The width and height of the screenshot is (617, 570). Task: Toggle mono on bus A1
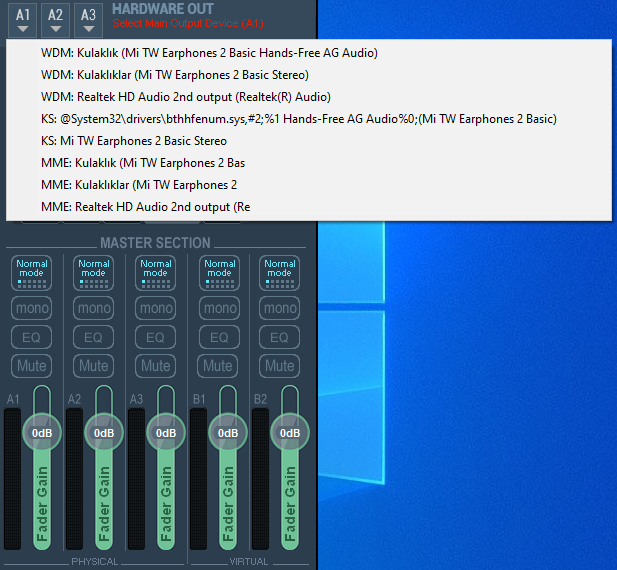pyautogui.click(x=31, y=308)
